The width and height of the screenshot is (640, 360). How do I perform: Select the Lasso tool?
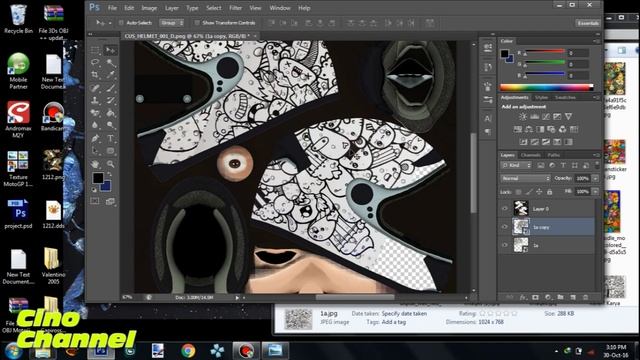[x=95, y=62]
